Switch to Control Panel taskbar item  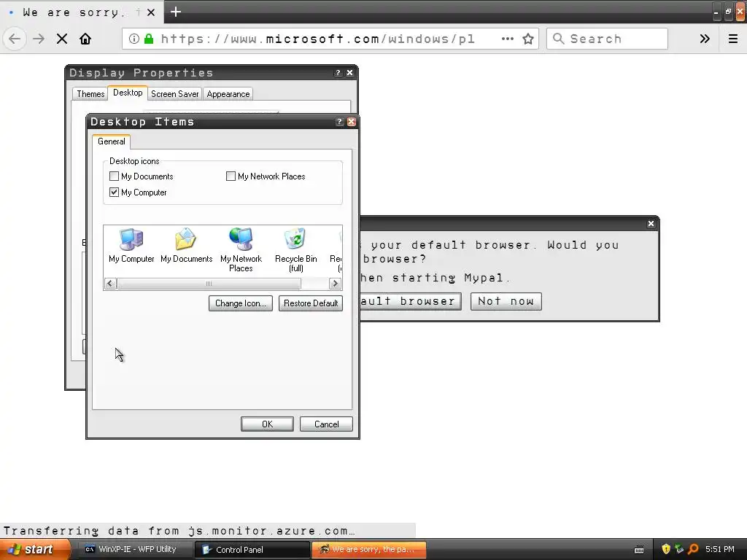[252, 550]
